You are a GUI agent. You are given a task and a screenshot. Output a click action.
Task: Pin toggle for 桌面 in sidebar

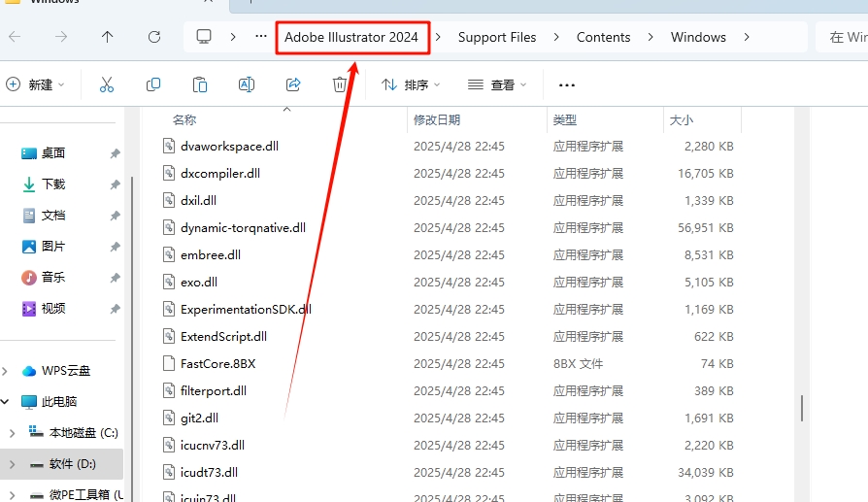coord(115,153)
